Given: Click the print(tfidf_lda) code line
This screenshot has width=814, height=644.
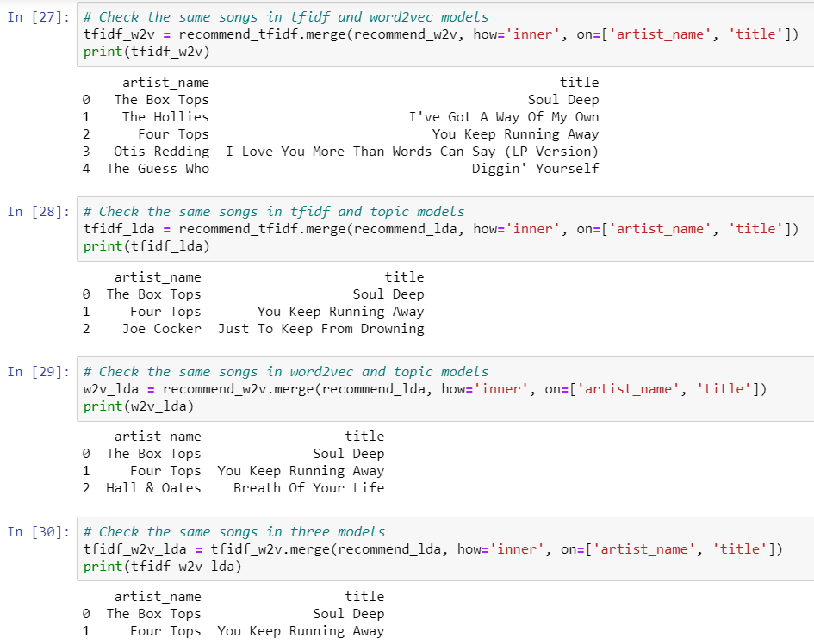Looking at the screenshot, I should (x=147, y=246).
